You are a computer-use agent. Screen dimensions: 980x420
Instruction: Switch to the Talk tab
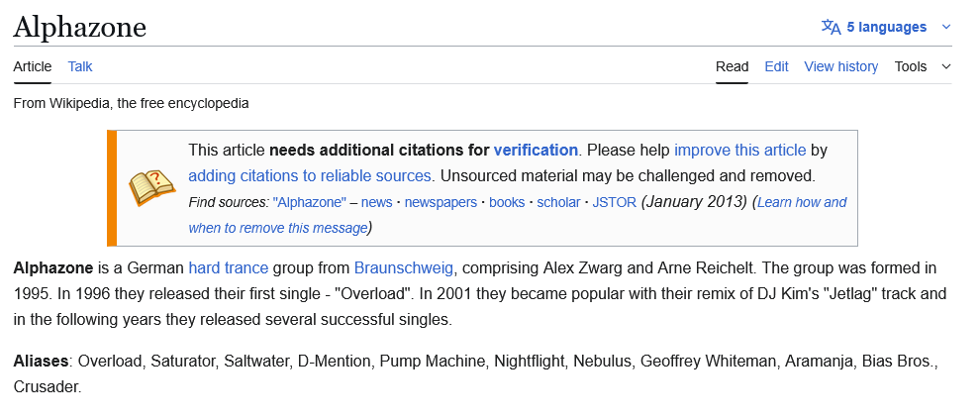point(80,66)
